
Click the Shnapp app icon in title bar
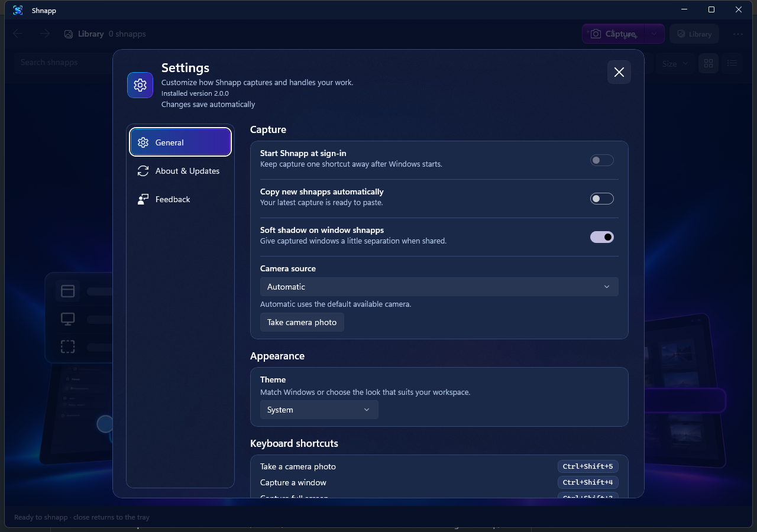18,10
